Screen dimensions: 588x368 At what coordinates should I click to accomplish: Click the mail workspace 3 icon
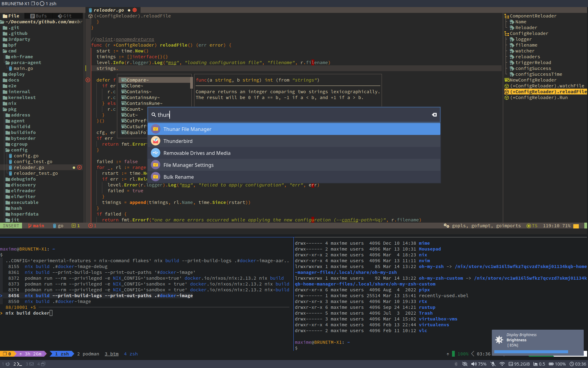31,364
